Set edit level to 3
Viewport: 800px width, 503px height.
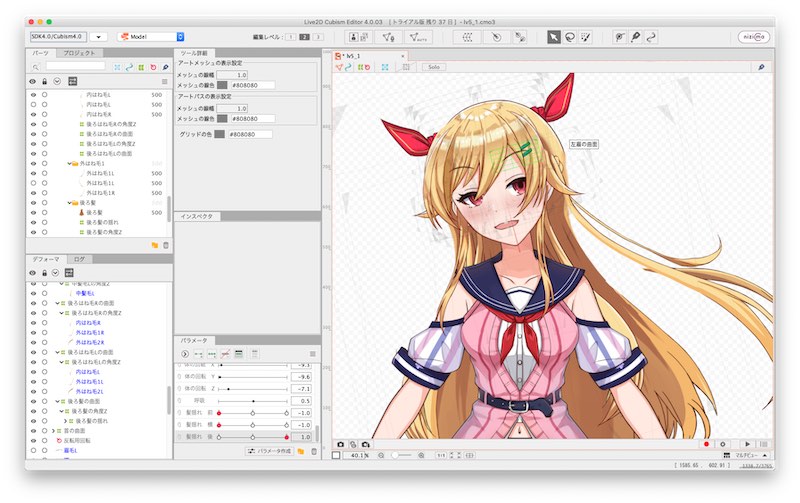click(318, 37)
